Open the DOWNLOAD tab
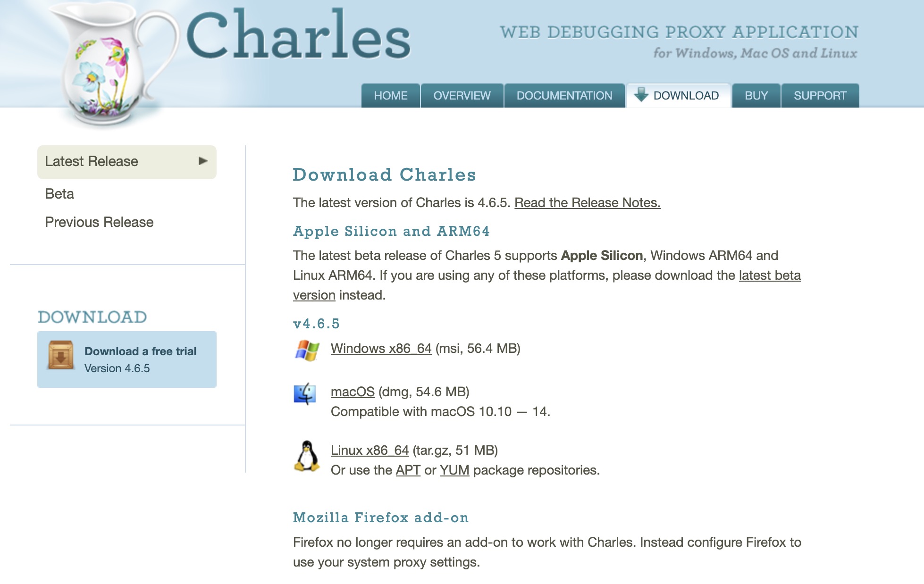Image resolution: width=924 pixels, height=584 pixels. [679, 96]
